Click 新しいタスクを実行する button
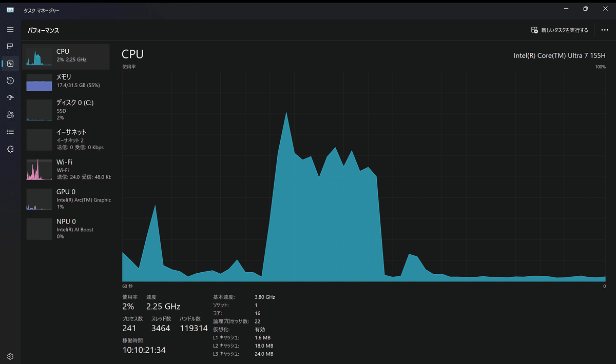 (x=560, y=30)
